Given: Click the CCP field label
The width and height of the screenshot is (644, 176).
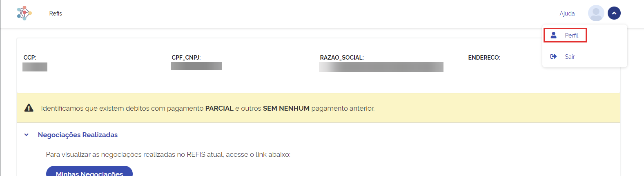Looking at the screenshot, I should click(x=30, y=58).
